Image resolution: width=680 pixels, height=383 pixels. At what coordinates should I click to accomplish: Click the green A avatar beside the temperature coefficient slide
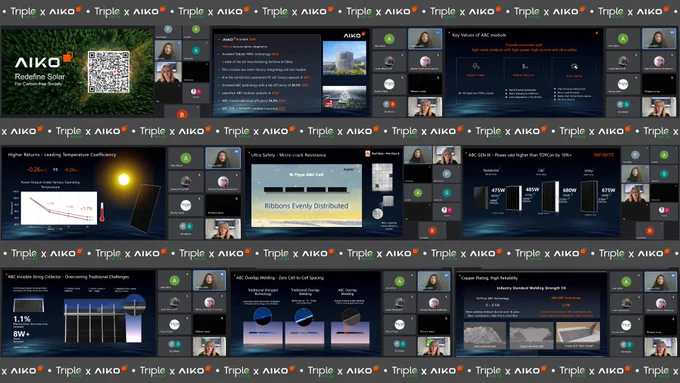[x=186, y=158]
